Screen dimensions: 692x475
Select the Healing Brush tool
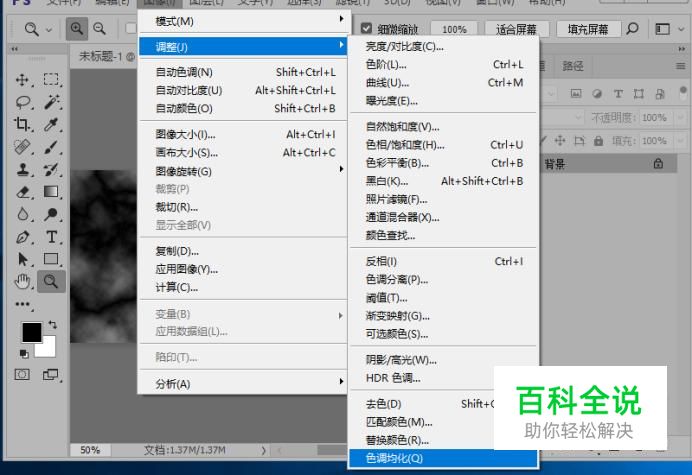tap(23, 147)
